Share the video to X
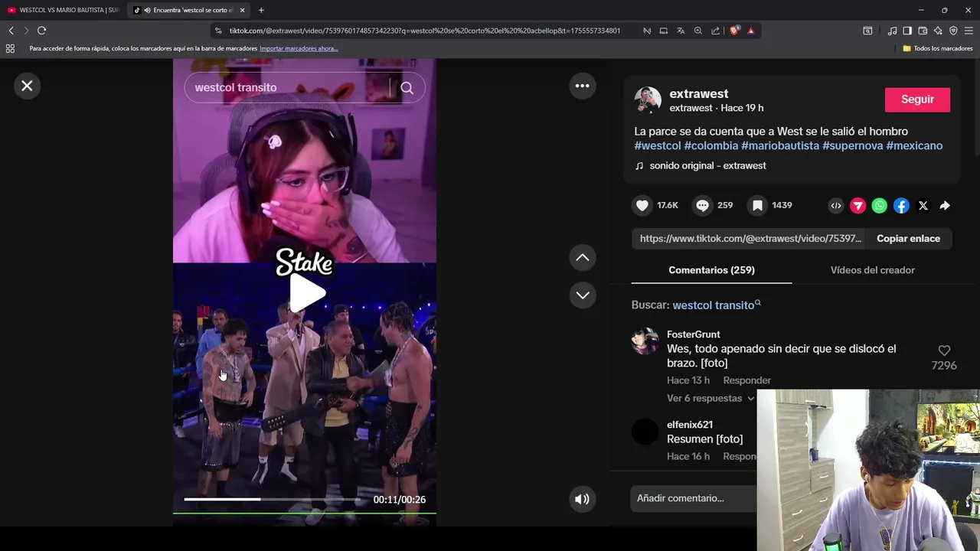The image size is (980, 551). 923,205
